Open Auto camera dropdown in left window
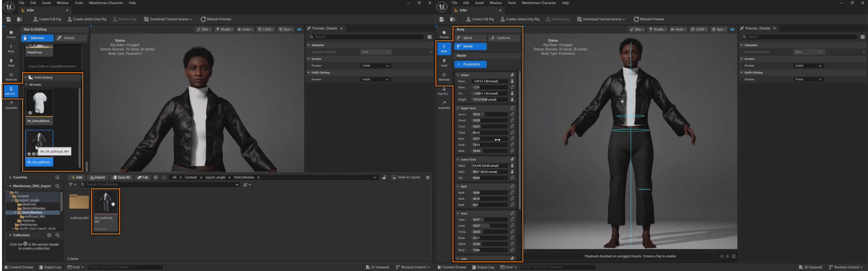The height and width of the screenshot is (271, 868). coord(245,29)
